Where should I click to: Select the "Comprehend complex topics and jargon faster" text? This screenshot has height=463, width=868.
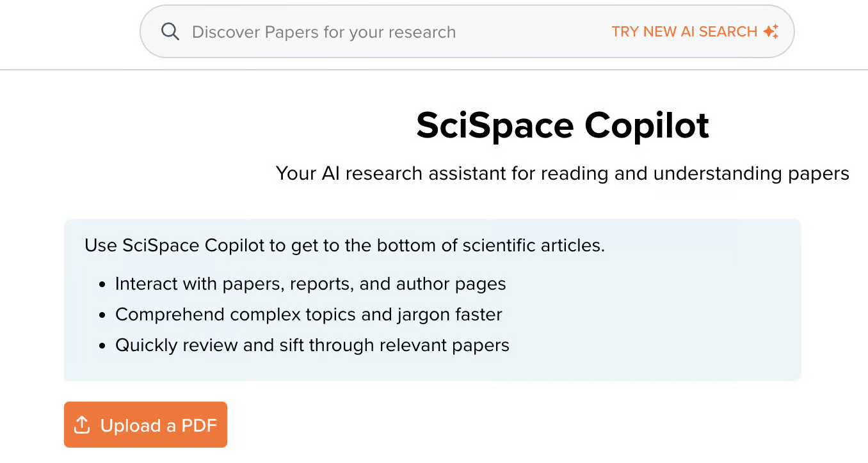tap(309, 315)
